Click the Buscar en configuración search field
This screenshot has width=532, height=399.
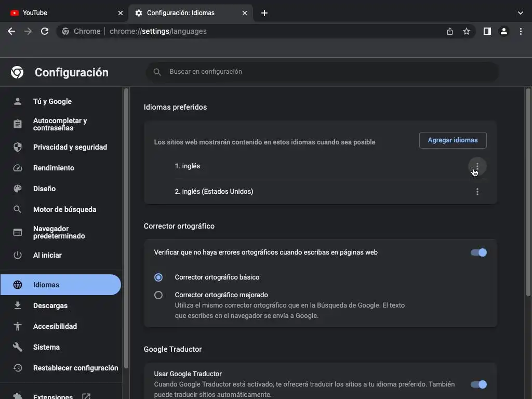322,72
